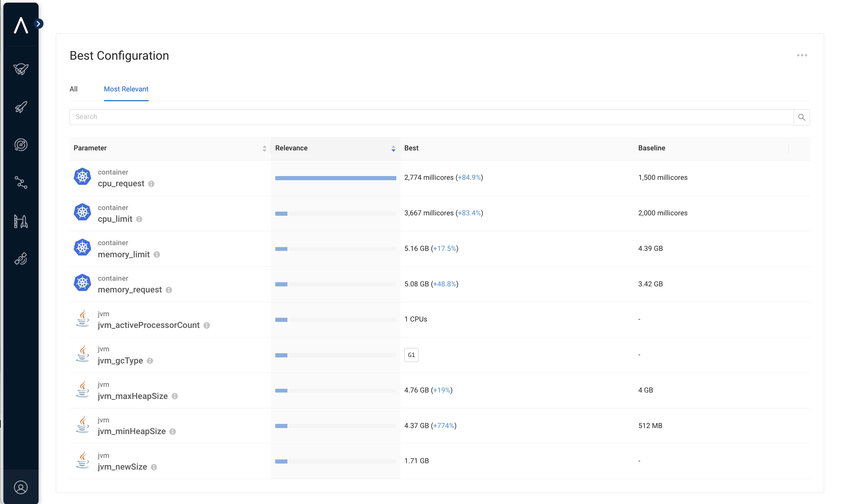Image resolution: width=841 pixels, height=504 pixels.
Task: Click the Search input field
Action: [431, 117]
